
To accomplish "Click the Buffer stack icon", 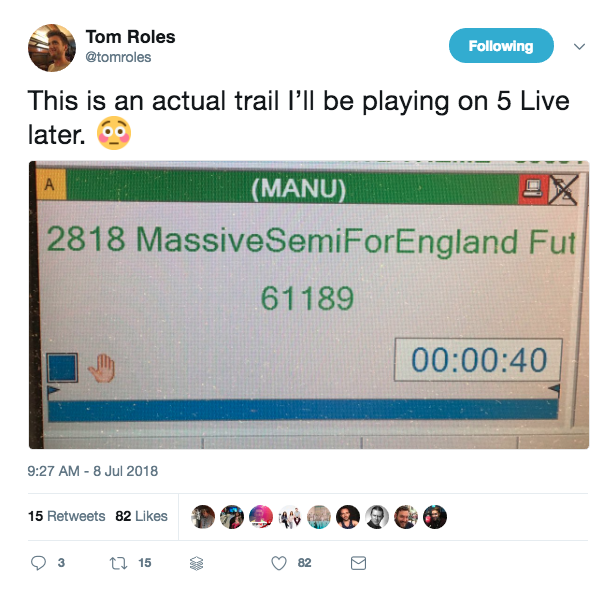I will coord(196,563).
